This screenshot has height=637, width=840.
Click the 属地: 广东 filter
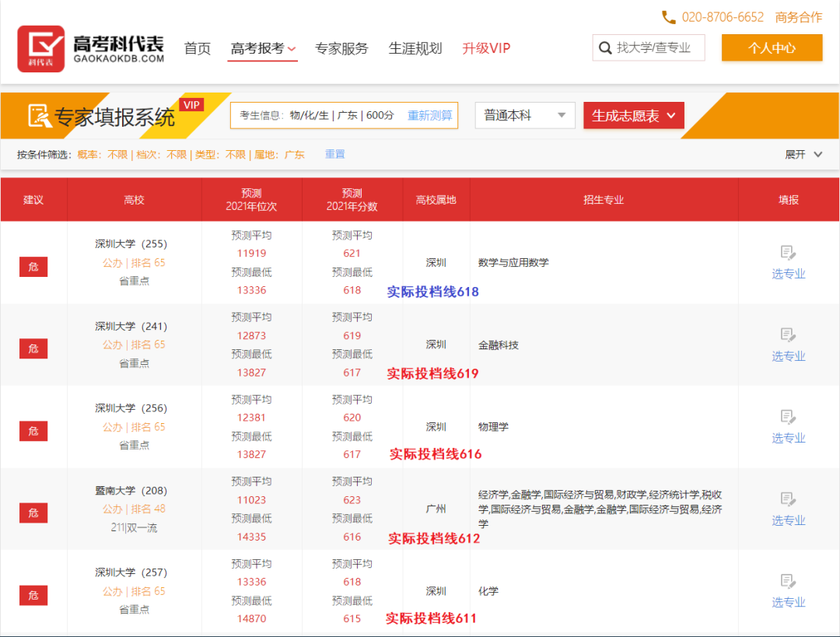(x=280, y=155)
